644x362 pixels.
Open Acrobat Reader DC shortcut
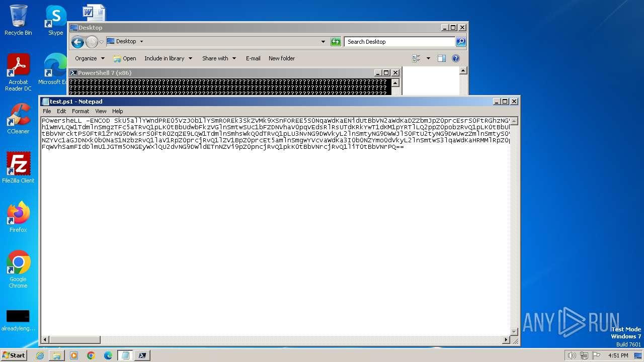[18, 73]
